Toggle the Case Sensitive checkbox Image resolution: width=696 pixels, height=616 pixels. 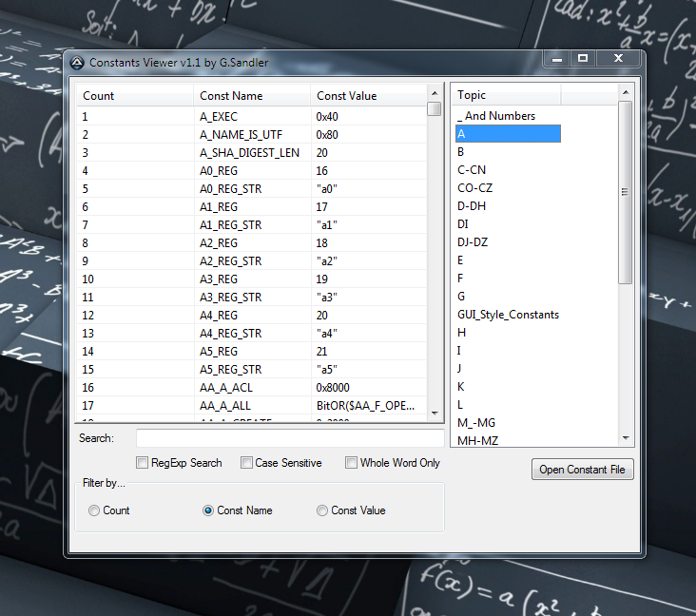click(247, 463)
